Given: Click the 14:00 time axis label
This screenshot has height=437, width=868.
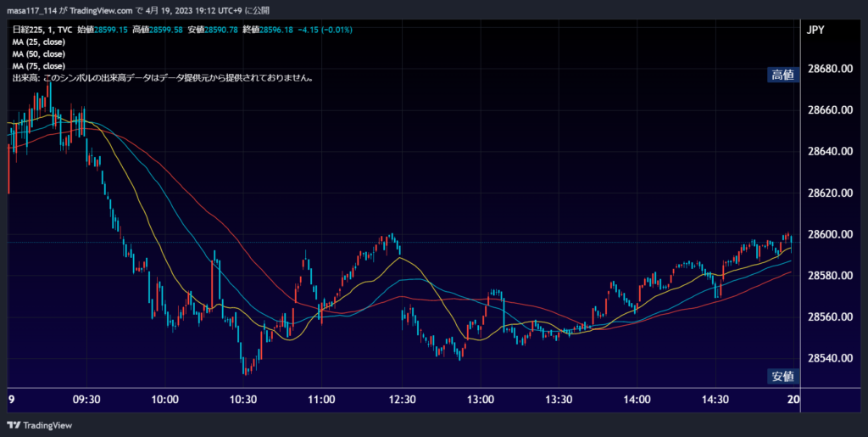Looking at the screenshot, I should [637, 400].
